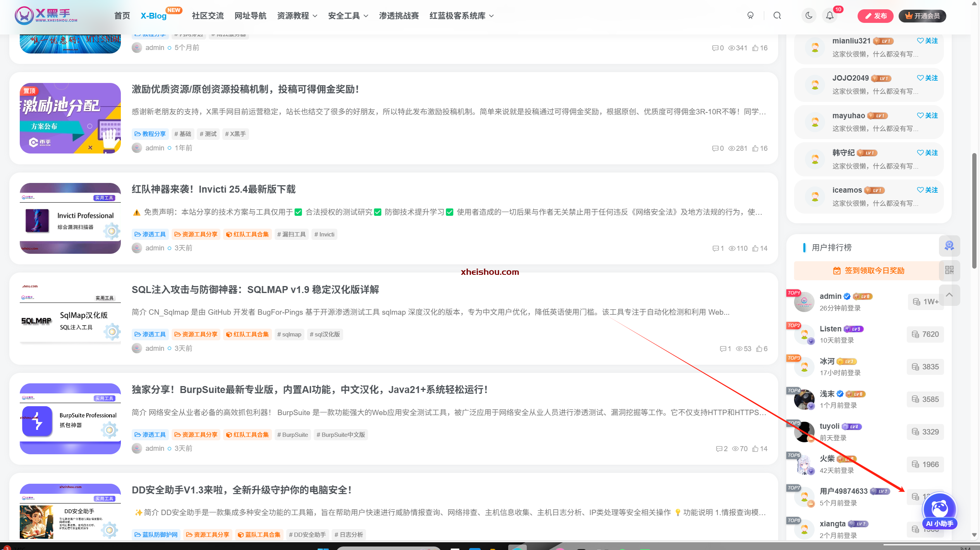
Task: Expand the 红蓝极客系统库 dropdown
Action: pyautogui.click(x=461, y=16)
